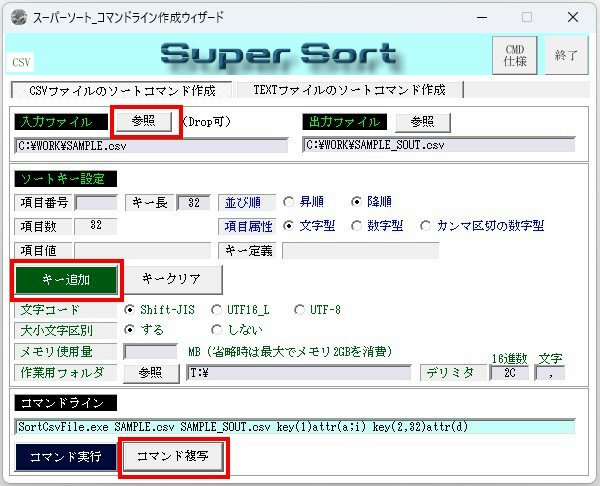The width and height of the screenshot is (600, 486).
Task: Switch to CSVファイルのソートコマンド作成 tab
Action: click(122, 90)
